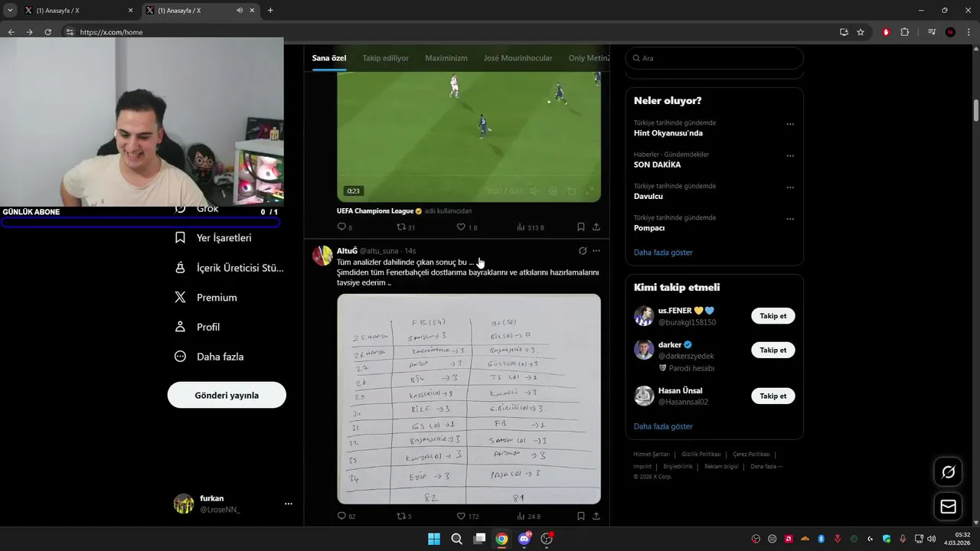The height and width of the screenshot is (551, 980).
Task: Focus the Ara search field
Action: (x=714, y=58)
